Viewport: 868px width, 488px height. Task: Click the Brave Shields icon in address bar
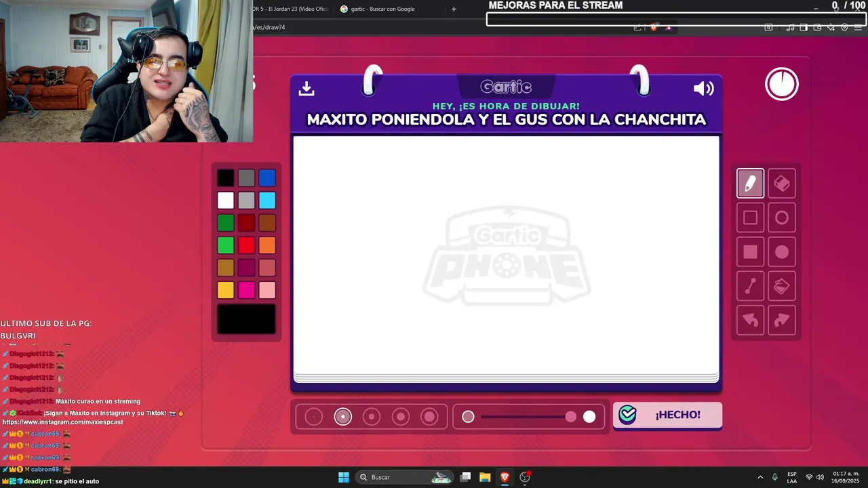coord(654,27)
